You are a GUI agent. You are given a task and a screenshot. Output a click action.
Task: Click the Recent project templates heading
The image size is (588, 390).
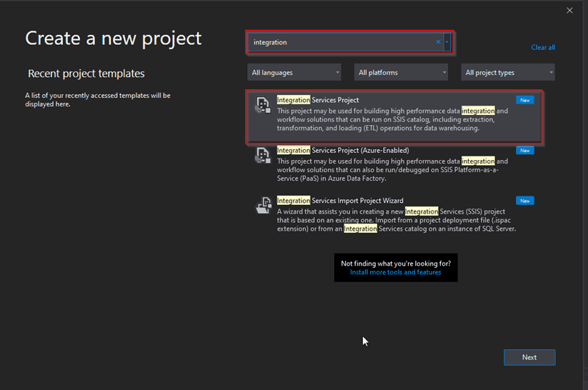pos(86,74)
